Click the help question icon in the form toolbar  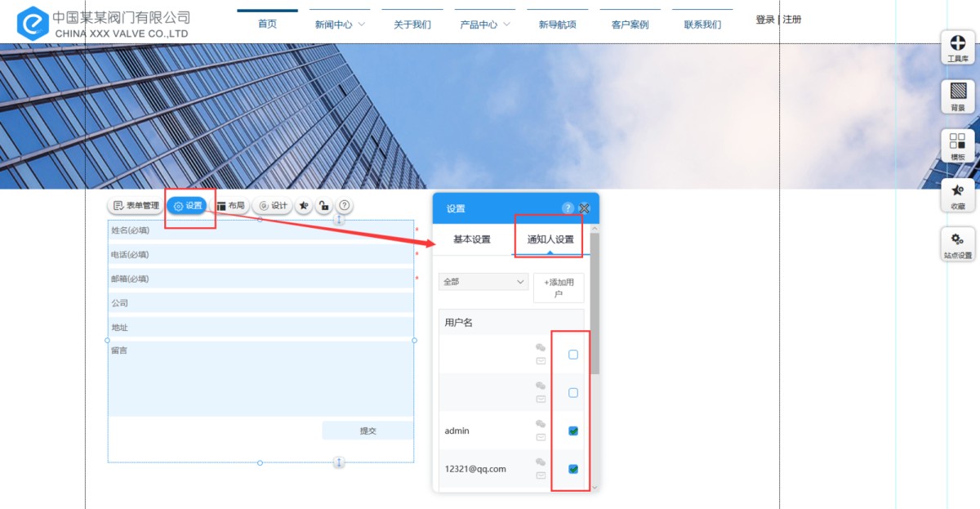345,206
